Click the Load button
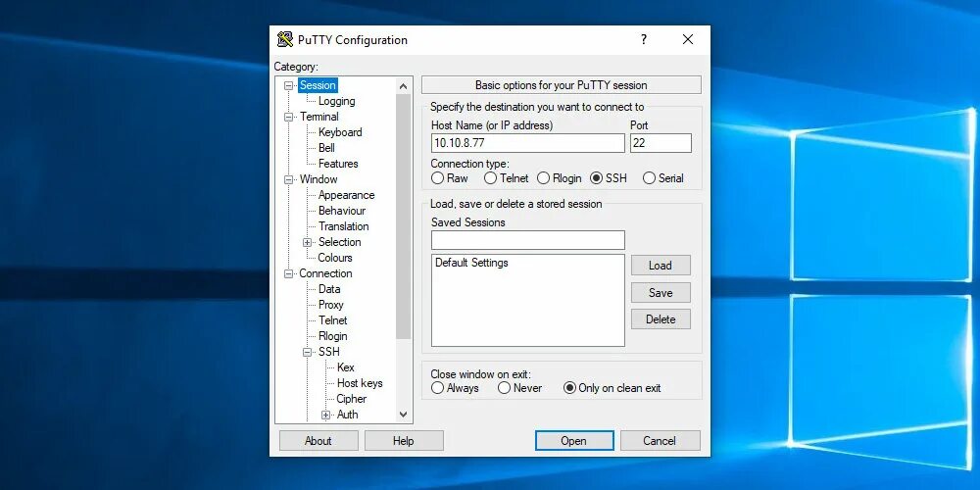This screenshot has width=980, height=490. click(x=661, y=266)
